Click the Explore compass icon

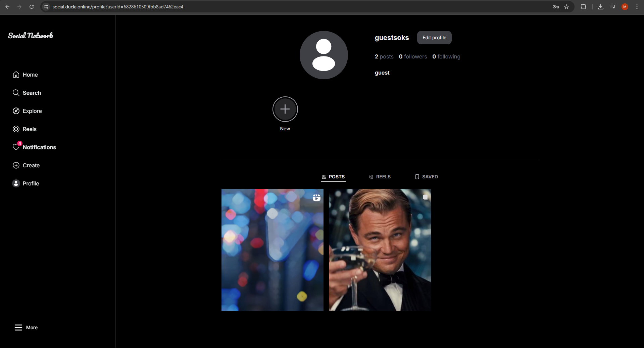click(16, 111)
